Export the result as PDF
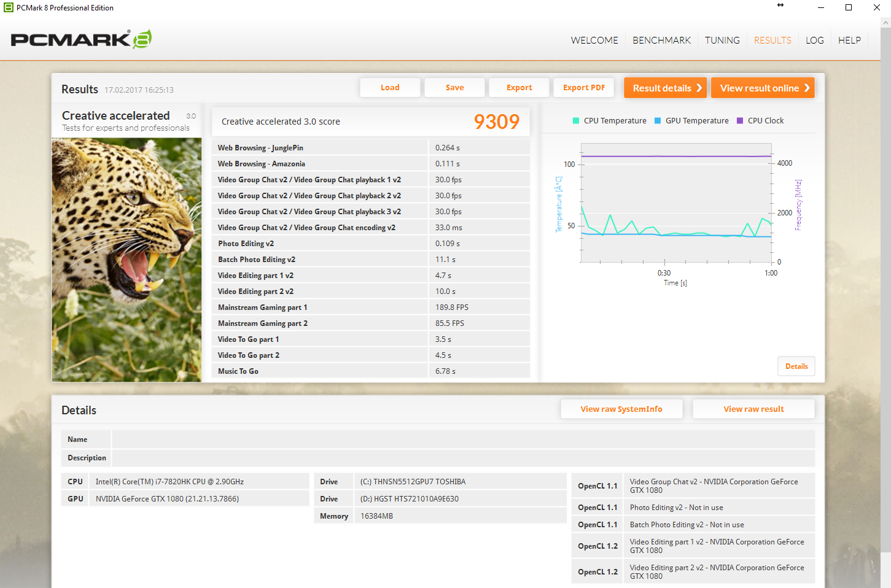 click(584, 88)
